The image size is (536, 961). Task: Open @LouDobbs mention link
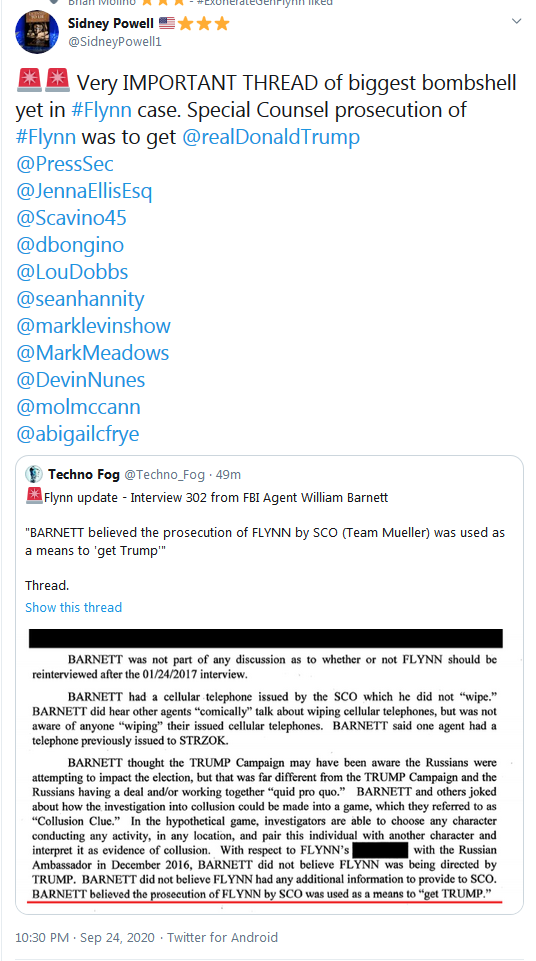[x=72, y=272]
